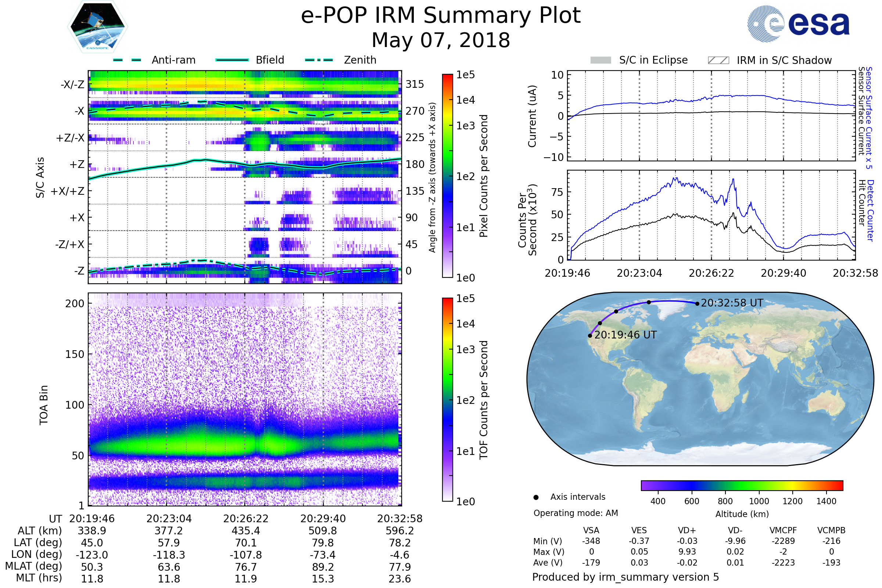Click the Anti-ram dashed line legend marker

(x=127, y=60)
